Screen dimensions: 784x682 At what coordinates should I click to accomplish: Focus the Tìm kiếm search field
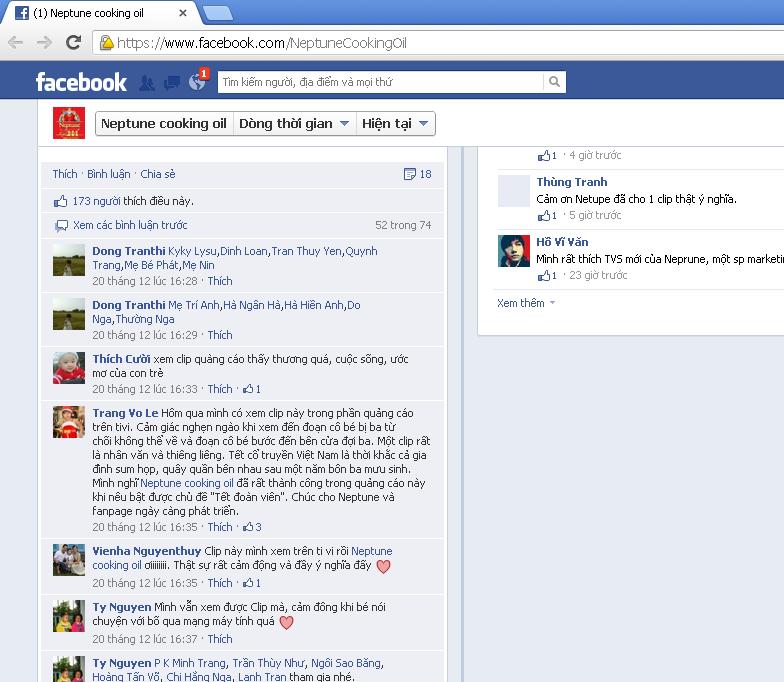(380, 82)
